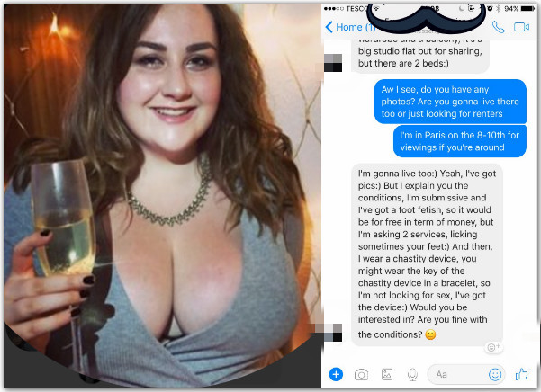541x392 pixels.
Task: Open the large photo on the left
Action: [x=162, y=194]
